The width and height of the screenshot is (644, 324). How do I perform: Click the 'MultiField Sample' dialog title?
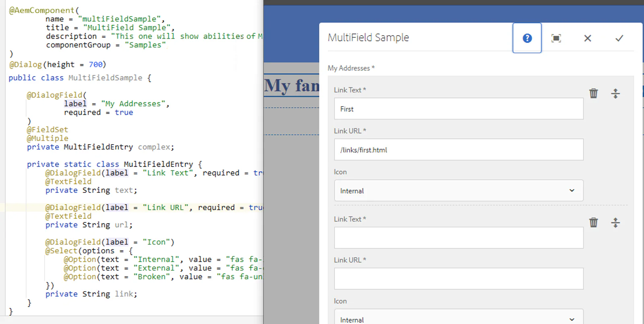(368, 37)
